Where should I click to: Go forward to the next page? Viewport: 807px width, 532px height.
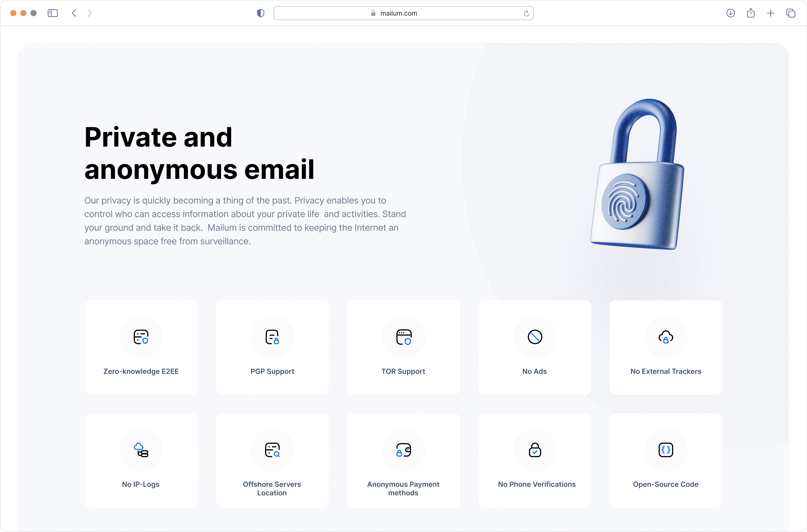(x=90, y=13)
